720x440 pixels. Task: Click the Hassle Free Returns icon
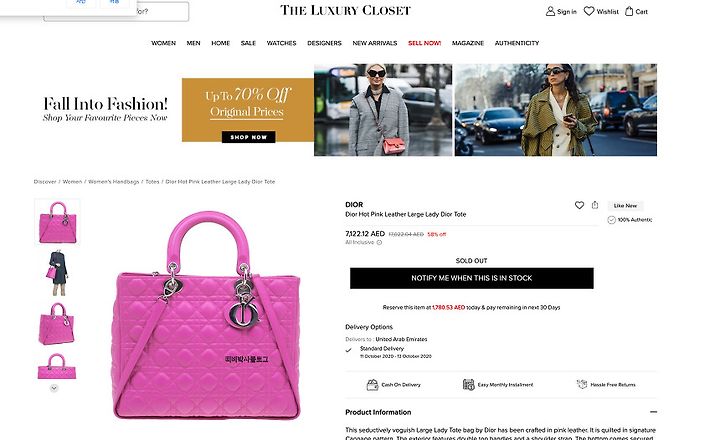coord(582,384)
